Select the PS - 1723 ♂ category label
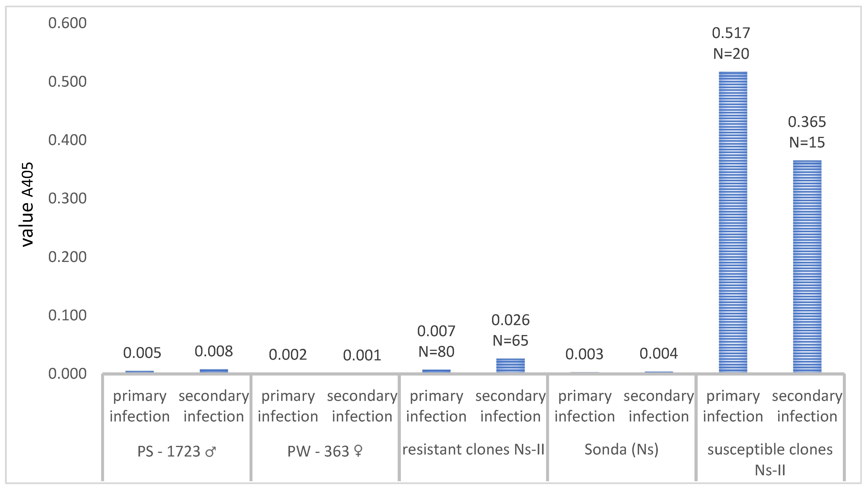 pyautogui.click(x=177, y=451)
